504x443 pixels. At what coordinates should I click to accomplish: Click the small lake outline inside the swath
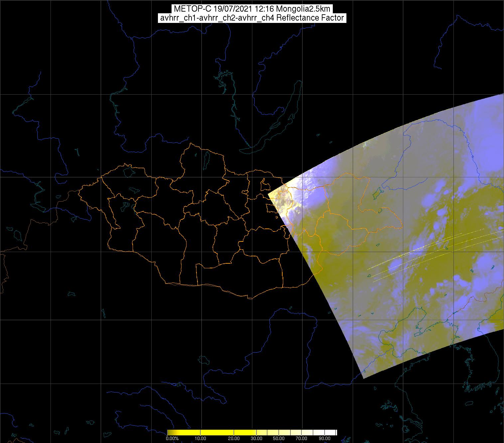[x=377, y=193]
